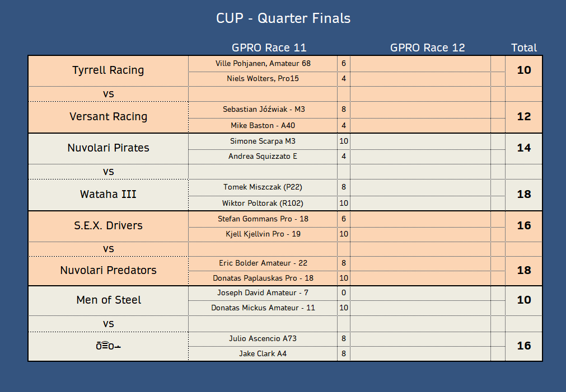
Task: Click the symbol-named team below Men of Steel
Action: [108, 346]
